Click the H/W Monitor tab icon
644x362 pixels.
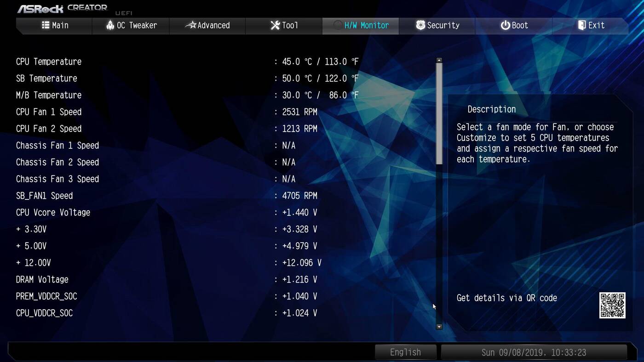338,25
